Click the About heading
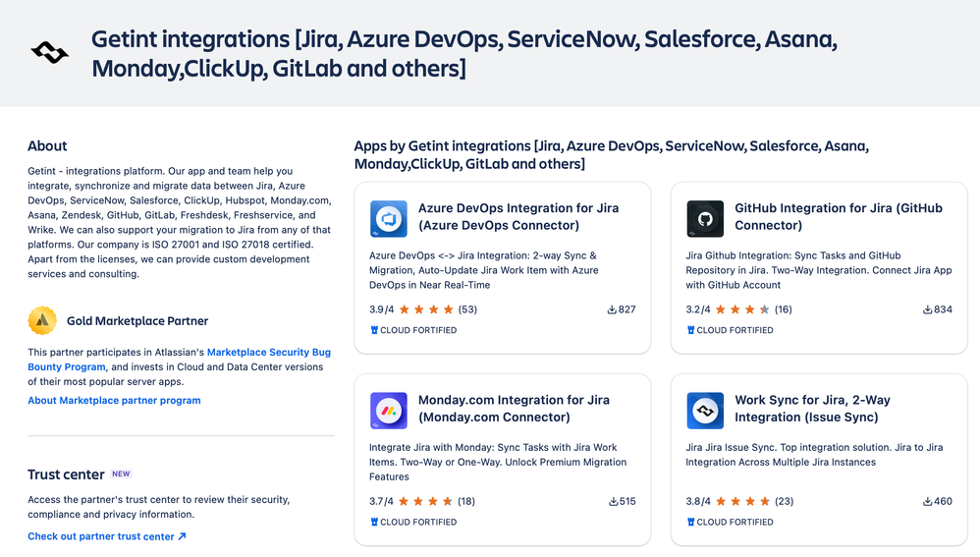Image resolution: width=980 pixels, height=557 pixels. point(47,146)
